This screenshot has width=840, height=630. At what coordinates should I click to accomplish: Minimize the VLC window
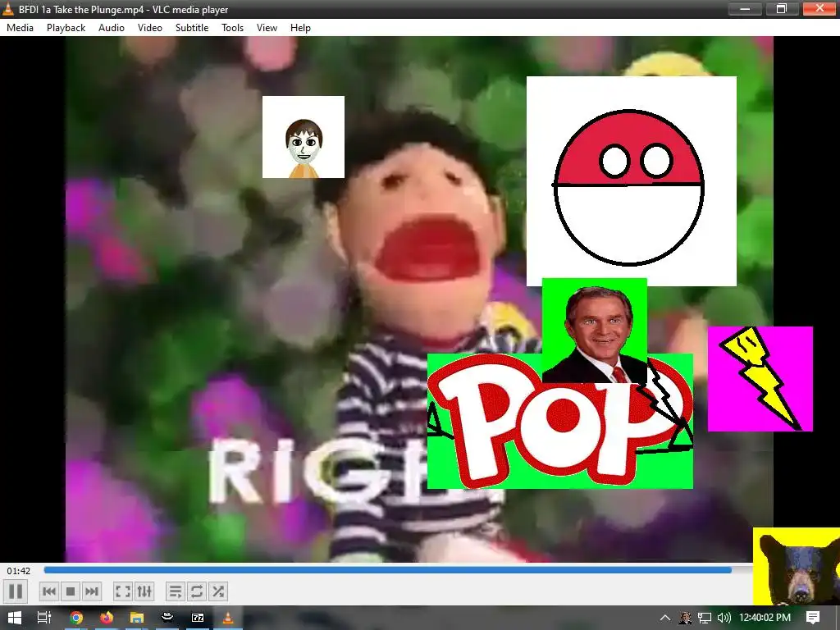pos(745,8)
